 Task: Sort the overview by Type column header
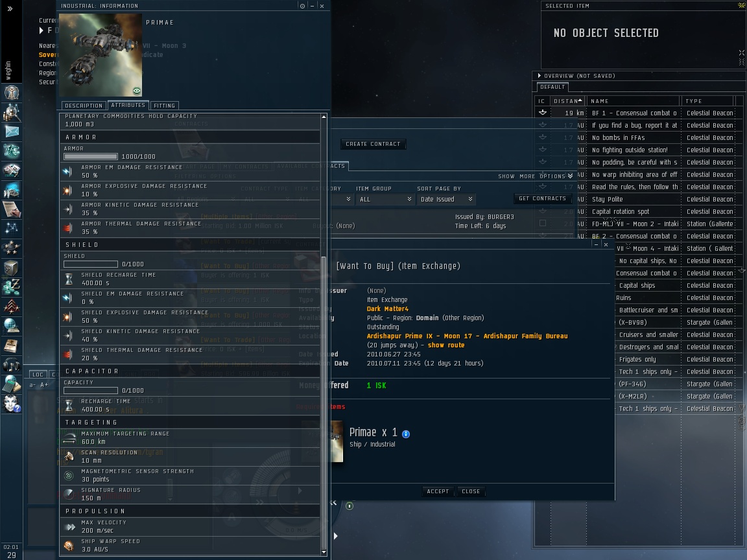pyautogui.click(x=707, y=101)
